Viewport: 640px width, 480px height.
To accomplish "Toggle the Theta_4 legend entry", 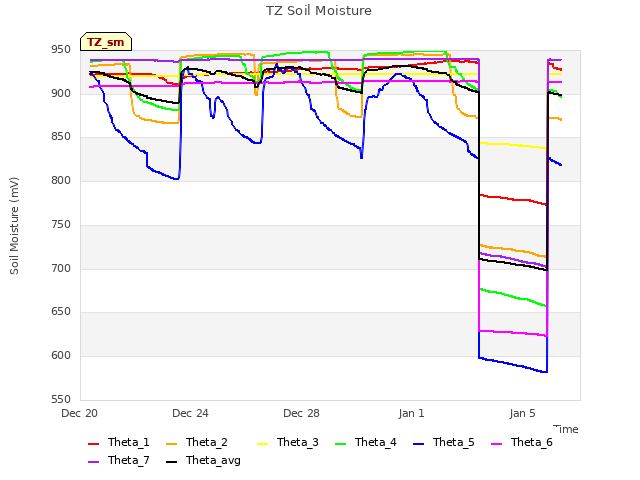I will (366, 442).
